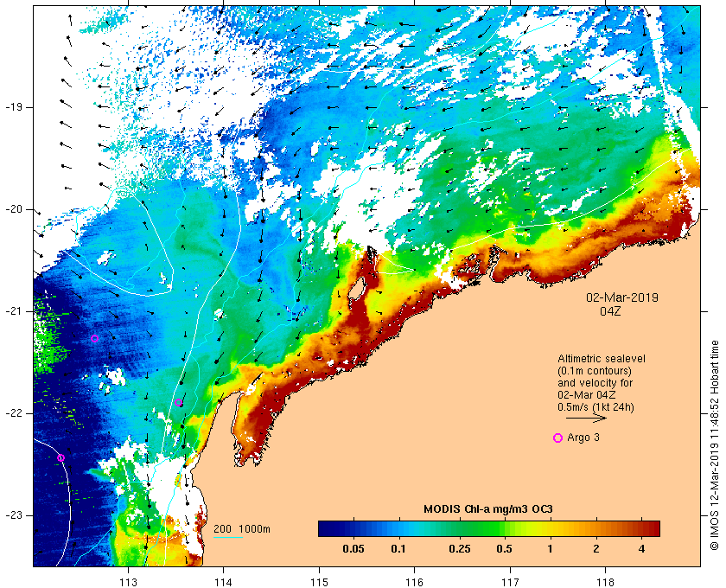Click the longitude axis label '113'
The width and height of the screenshot is (726, 588).
pyautogui.click(x=128, y=582)
